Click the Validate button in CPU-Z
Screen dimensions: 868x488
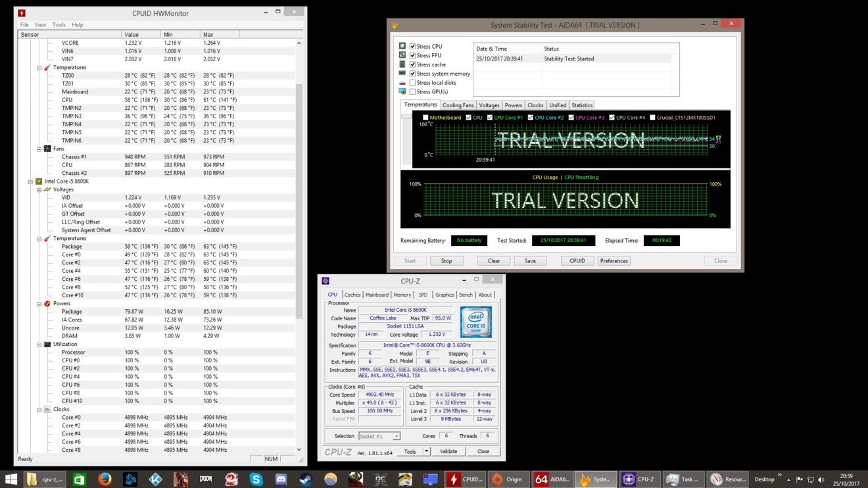click(x=448, y=451)
